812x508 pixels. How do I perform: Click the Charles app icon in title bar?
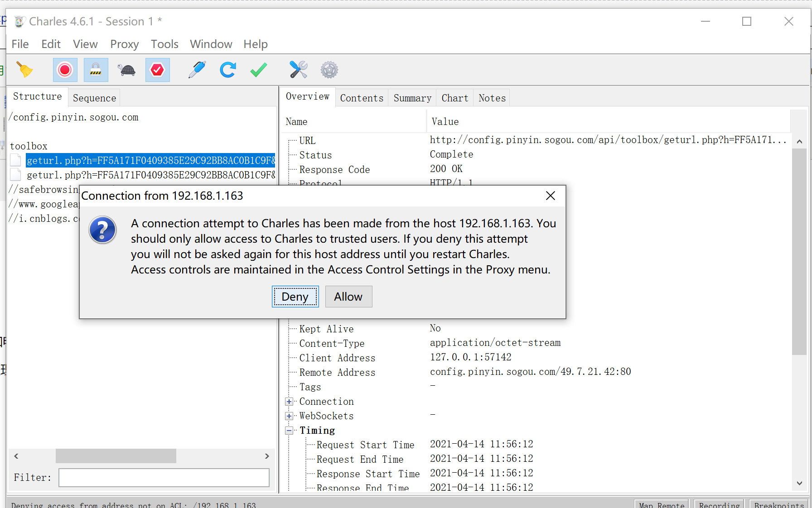point(19,21)
